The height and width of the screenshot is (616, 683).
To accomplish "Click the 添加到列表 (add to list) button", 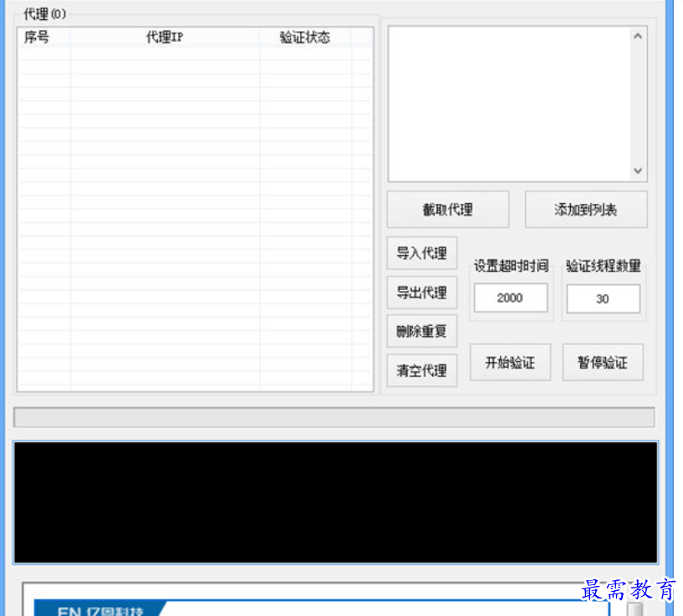I will [585, 209].
